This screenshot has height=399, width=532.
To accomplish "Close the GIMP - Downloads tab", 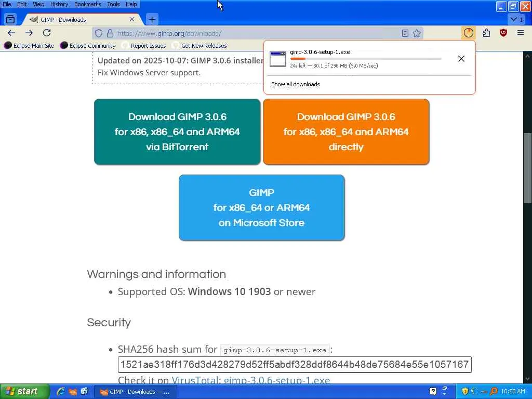I will (132, 19).
